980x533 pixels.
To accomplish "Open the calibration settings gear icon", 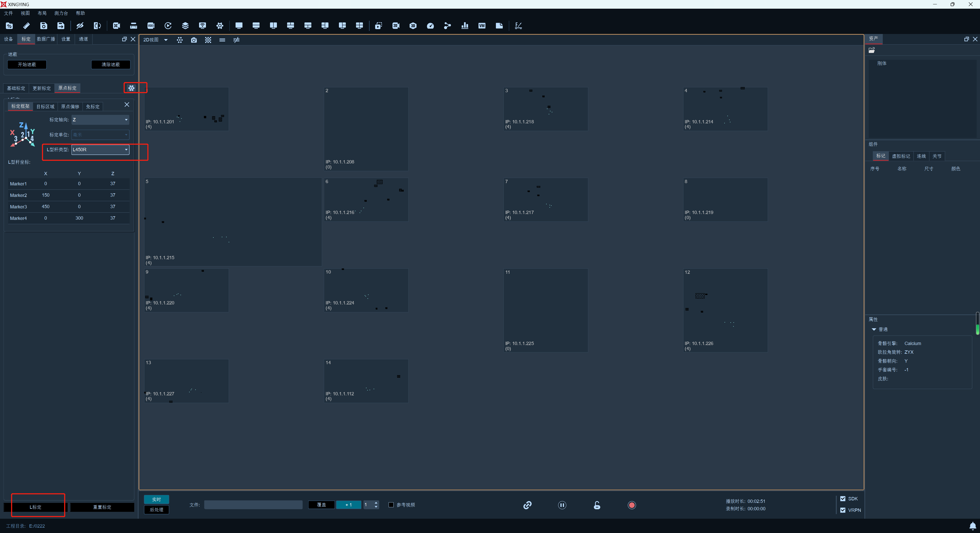I will (x=131, y=88).
